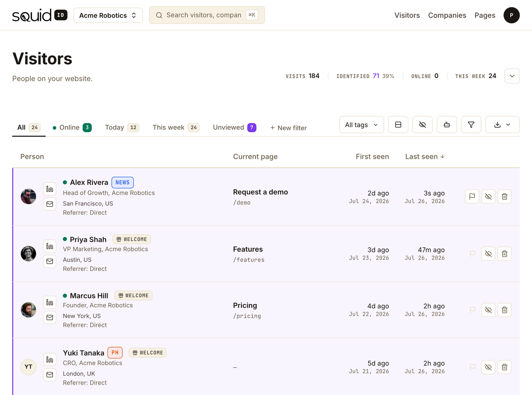Viewport: 532px width, 395px height.
Task: Click WELCOME tag on Priya Shah
Action: coord(132,239)
